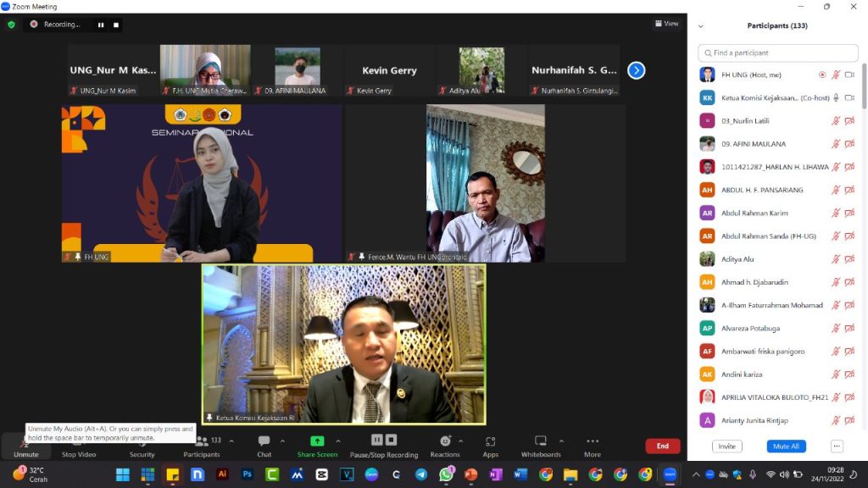Collapse the Participants panel chevron
The image size is (868, 488).
point(701,26)
